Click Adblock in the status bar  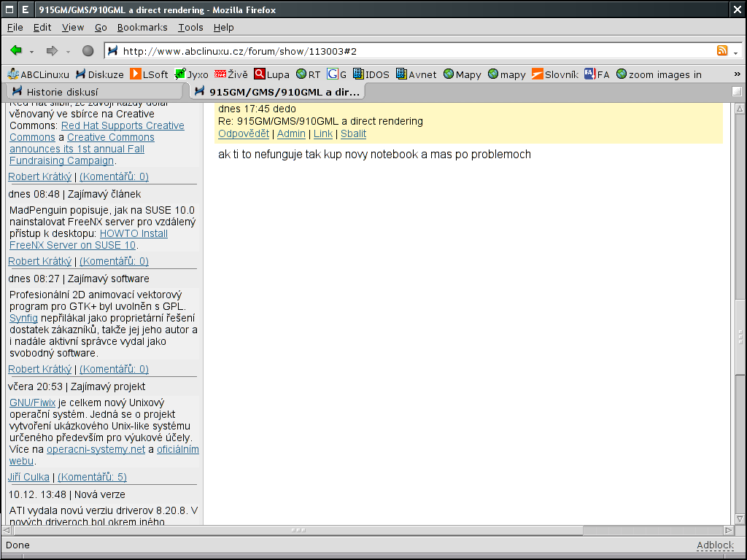point(714,545)
